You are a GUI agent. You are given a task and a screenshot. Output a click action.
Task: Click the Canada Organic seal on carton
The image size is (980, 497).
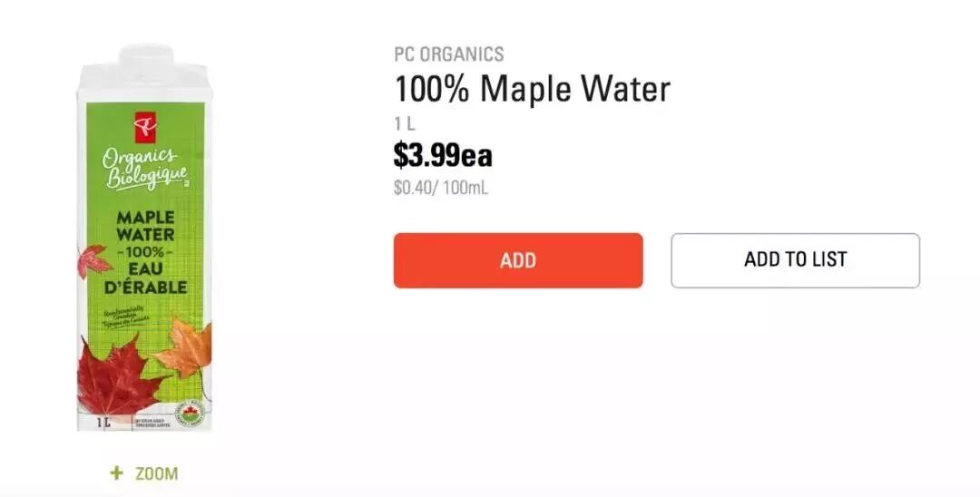tap(191, 413)
